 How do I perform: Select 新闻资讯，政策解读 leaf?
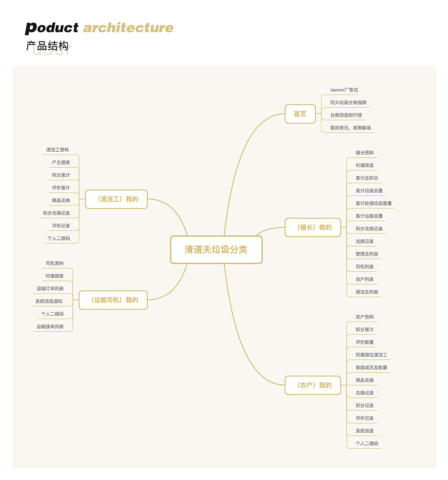(x=351, y=128)
